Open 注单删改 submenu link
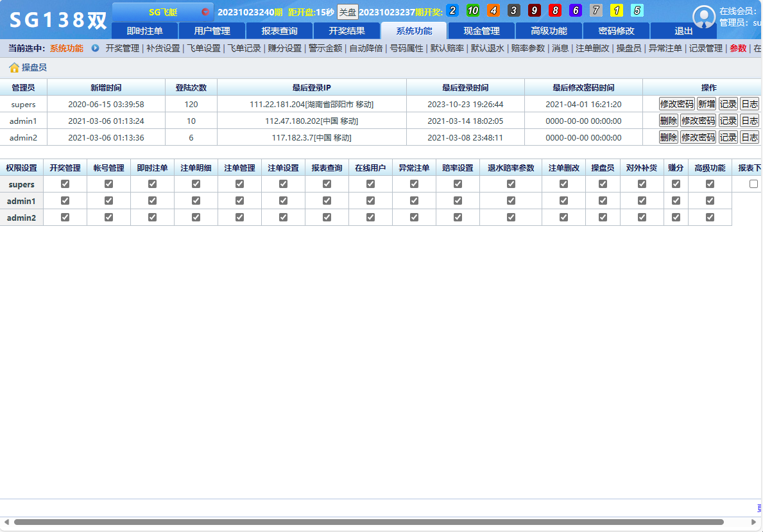This screenshot has height=532, width=763. 592,48
